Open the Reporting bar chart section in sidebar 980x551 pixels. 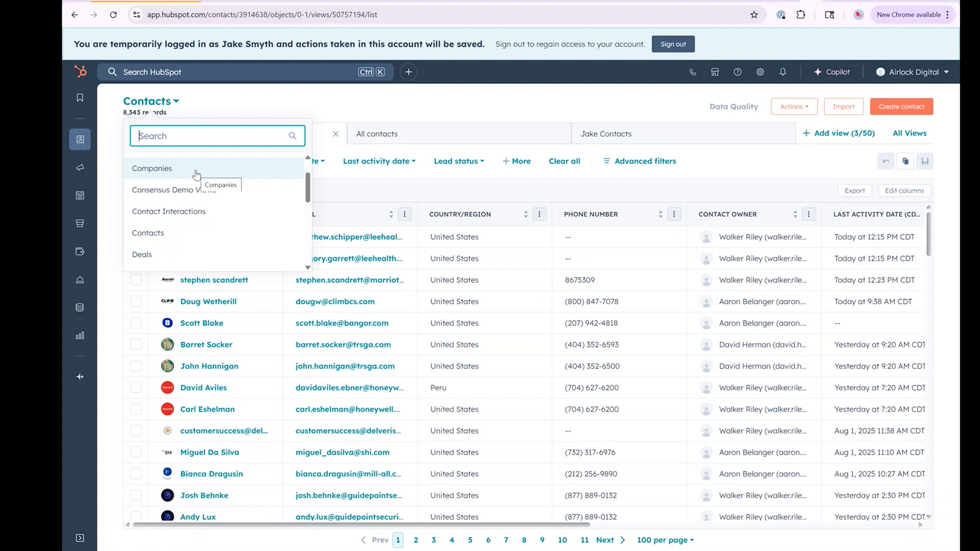pyautogui.click(x=80, y=336)
